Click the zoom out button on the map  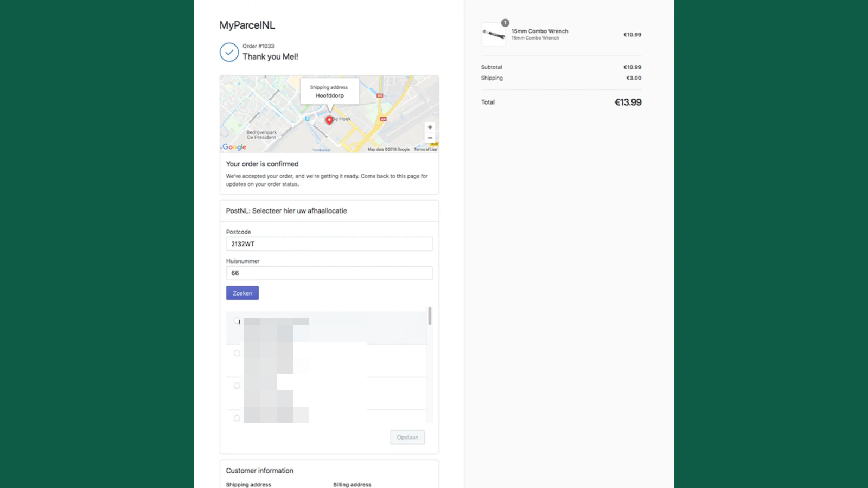(430, 138)
